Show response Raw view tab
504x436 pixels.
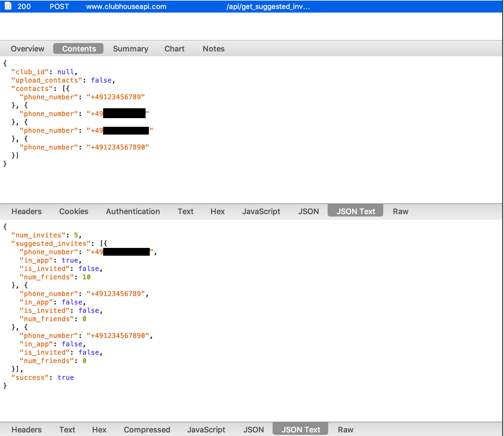[x=346, y=430]
